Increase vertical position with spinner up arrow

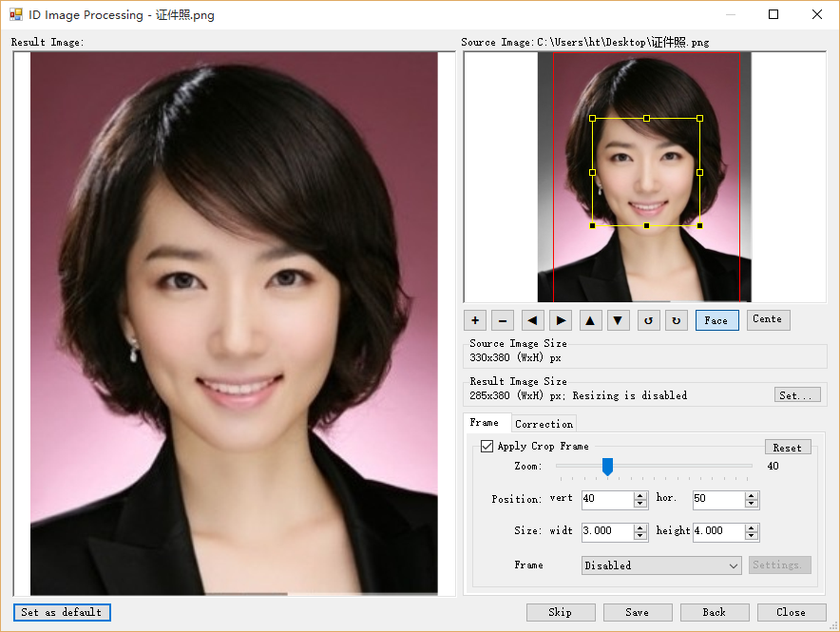[640, 495]
